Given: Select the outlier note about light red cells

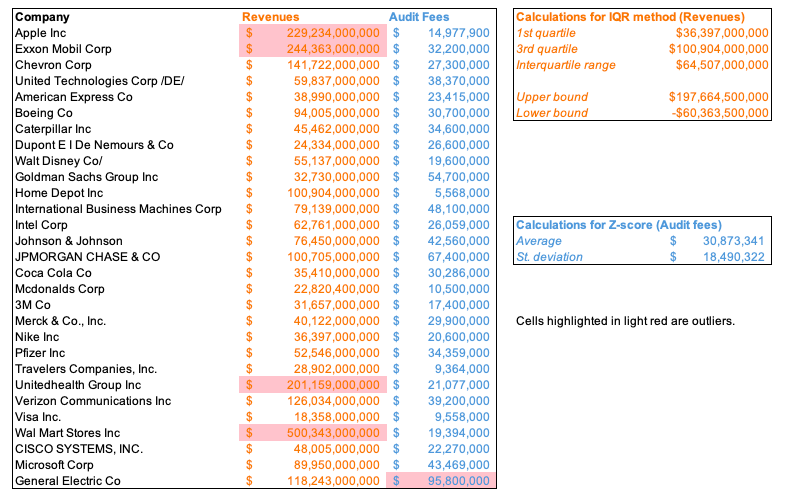Looking at the screenshot, I should (625, 321).
